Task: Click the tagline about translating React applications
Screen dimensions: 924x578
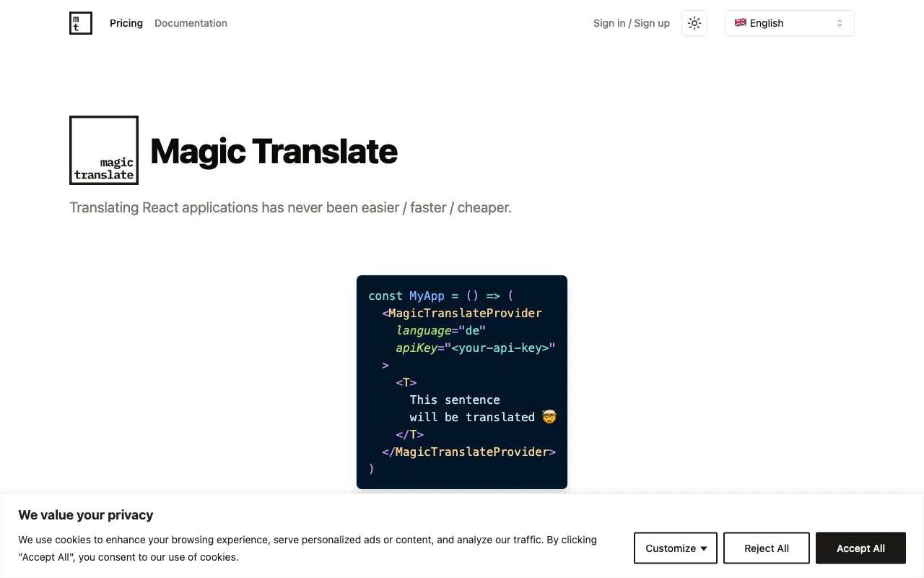Action: point(290,207)
